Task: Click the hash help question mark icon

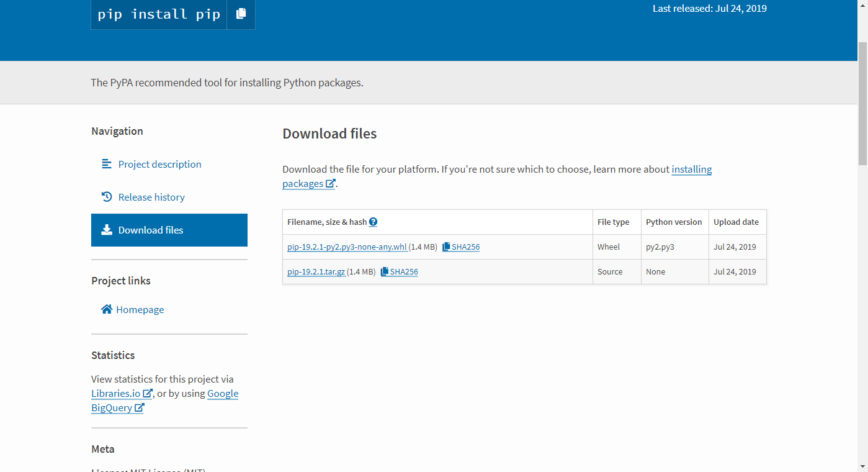Action: [x=374, y=222]
